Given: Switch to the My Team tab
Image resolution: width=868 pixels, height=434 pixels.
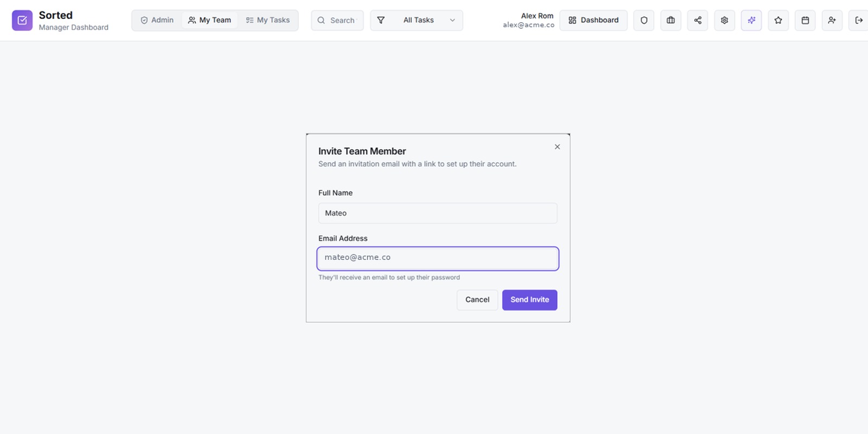Looking at the screenshot, I should [209, 20].
